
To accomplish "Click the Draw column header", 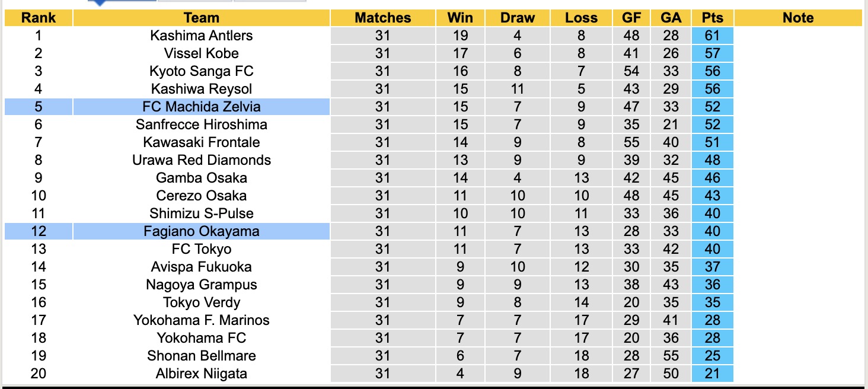I will (x=517, y=18).
